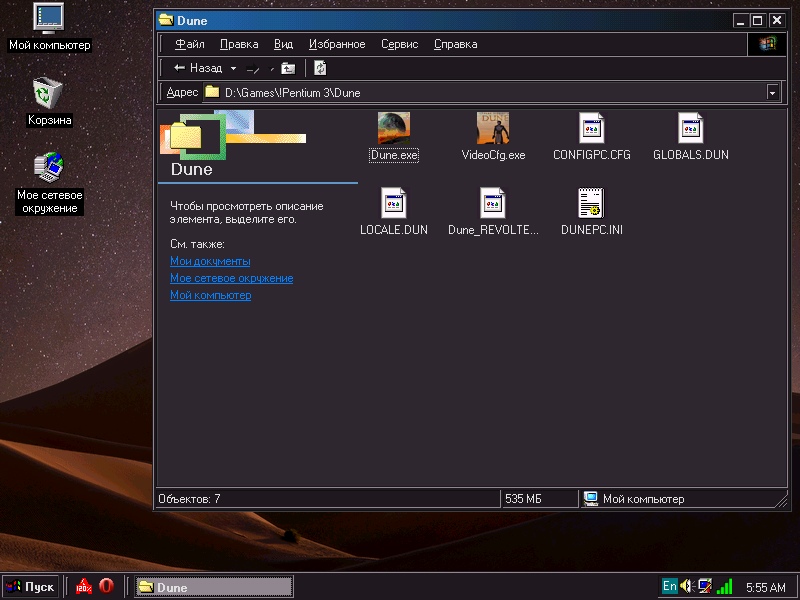The image size is (800, 600).
Task: Click the En language indicator in tray
Action: [x=669, y=586]
